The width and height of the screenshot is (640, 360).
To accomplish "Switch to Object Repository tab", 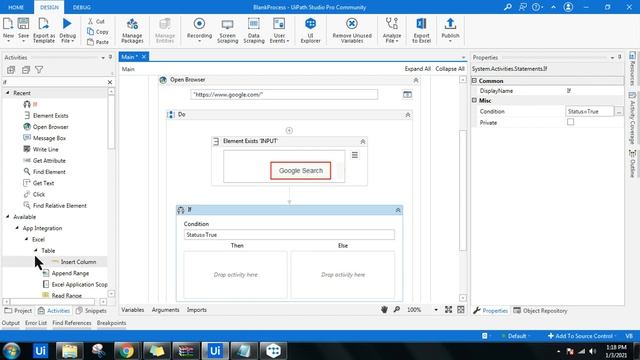I will (x=540, y=311).
